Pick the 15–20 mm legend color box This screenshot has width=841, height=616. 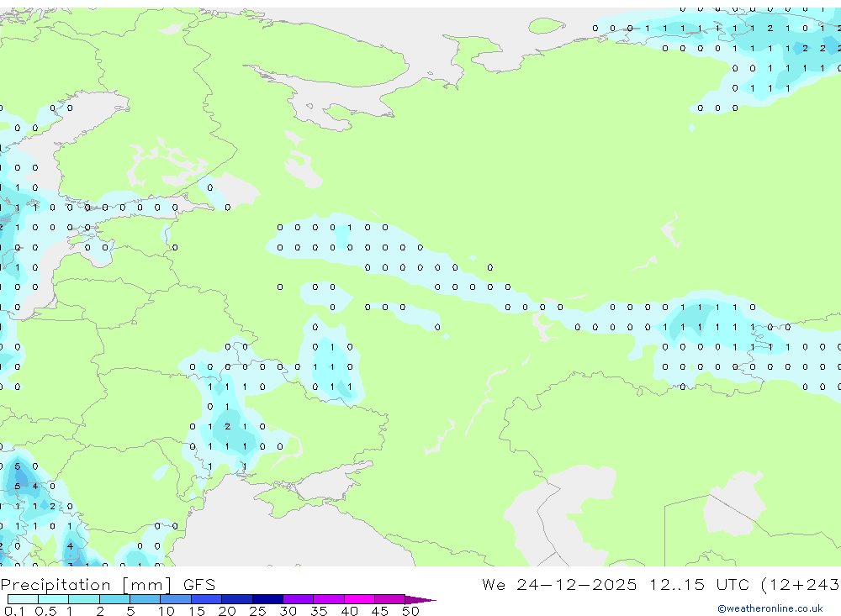pos(207,599)
